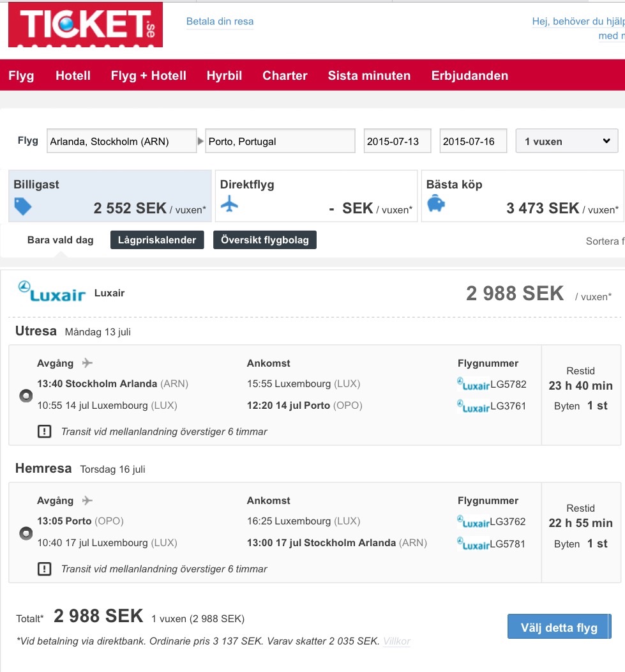Open the Charter menu item
Image resolution: width=625 pixels, height=672 pixels.
285,75
